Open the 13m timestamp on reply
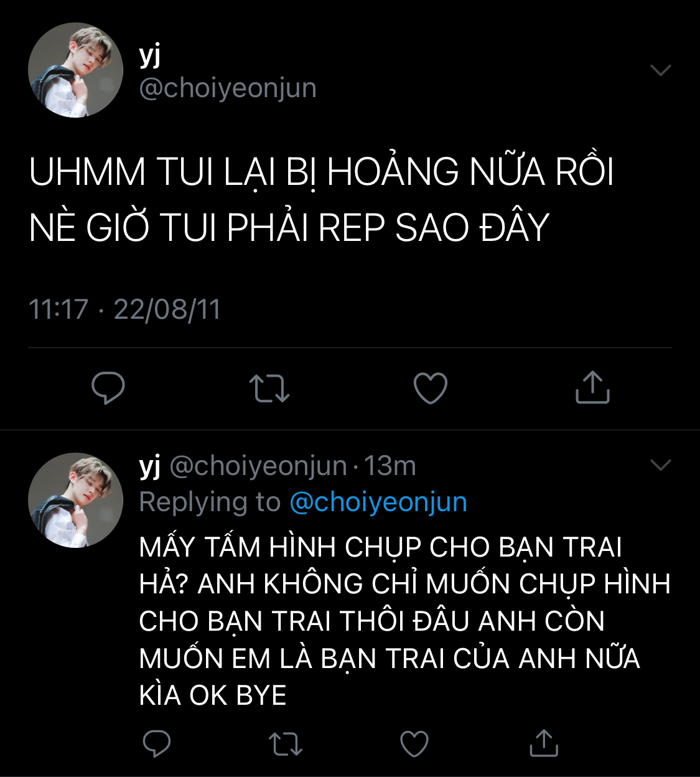 pyautogui.click(x=390, y=466)
